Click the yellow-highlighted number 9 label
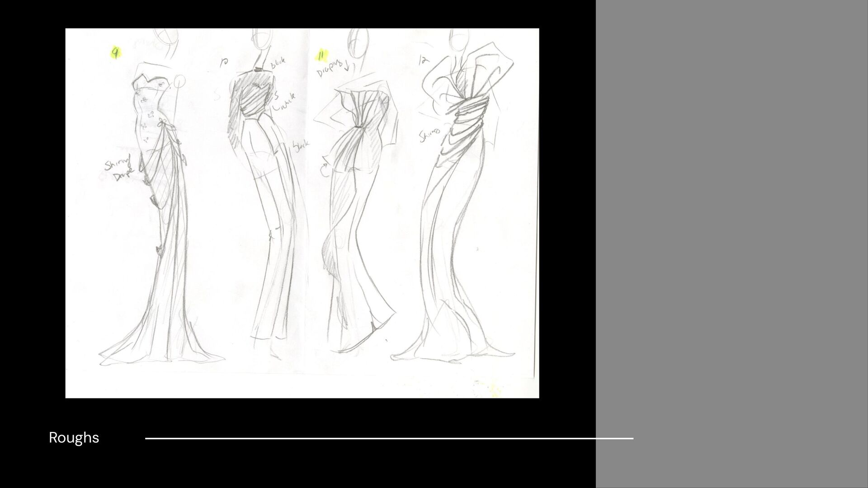This screenshot has height=488, width=868. pyautogui.click(x=116, y=53)
